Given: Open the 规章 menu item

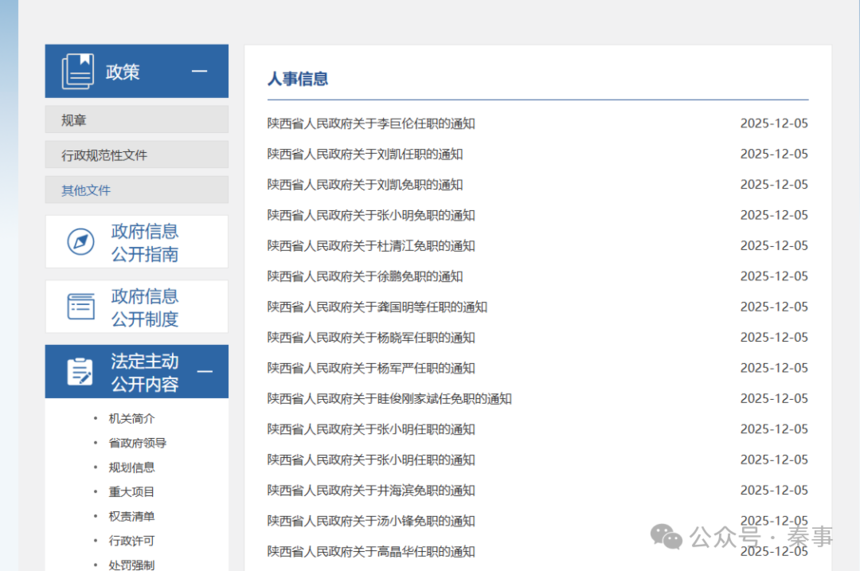Looking at the screenshot, I should (74, 120).
